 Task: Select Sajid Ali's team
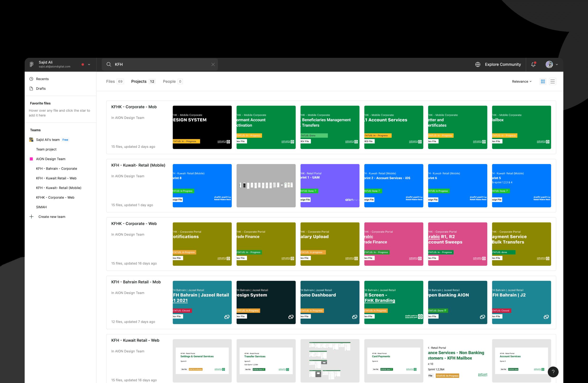(x=48, y=140)
